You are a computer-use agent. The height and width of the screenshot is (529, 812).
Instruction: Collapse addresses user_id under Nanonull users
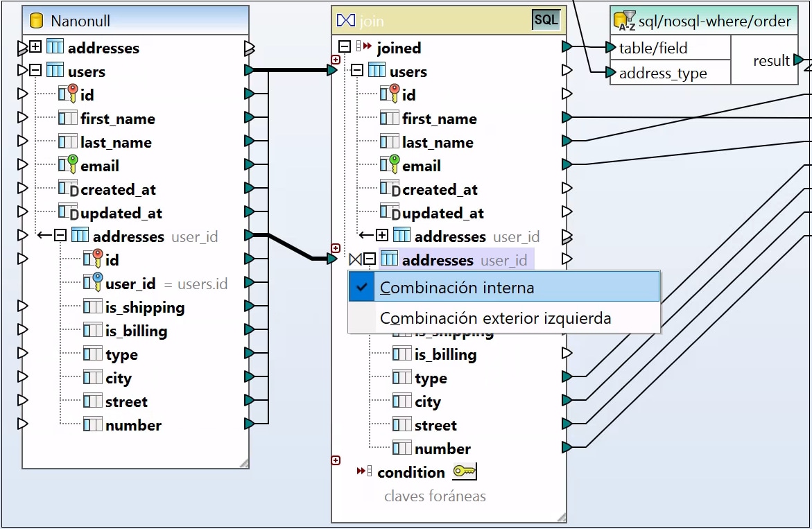[x=60, y=236]
